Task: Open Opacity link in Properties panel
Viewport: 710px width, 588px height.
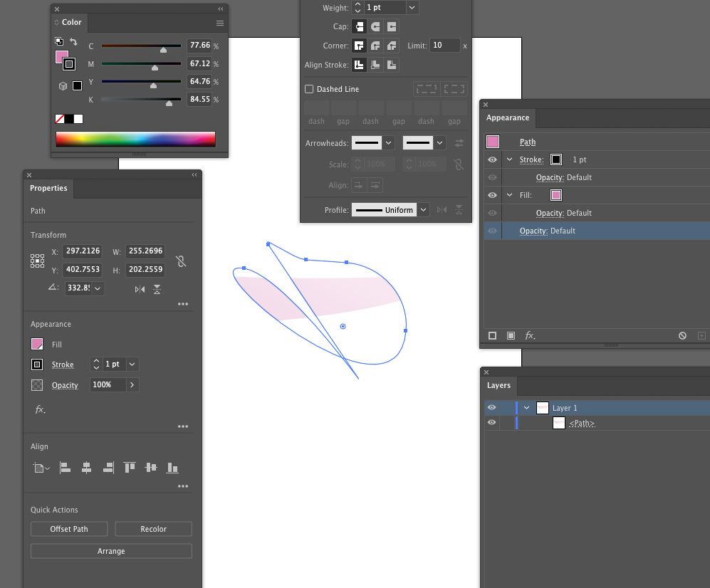Action: [x=65, y=385]
